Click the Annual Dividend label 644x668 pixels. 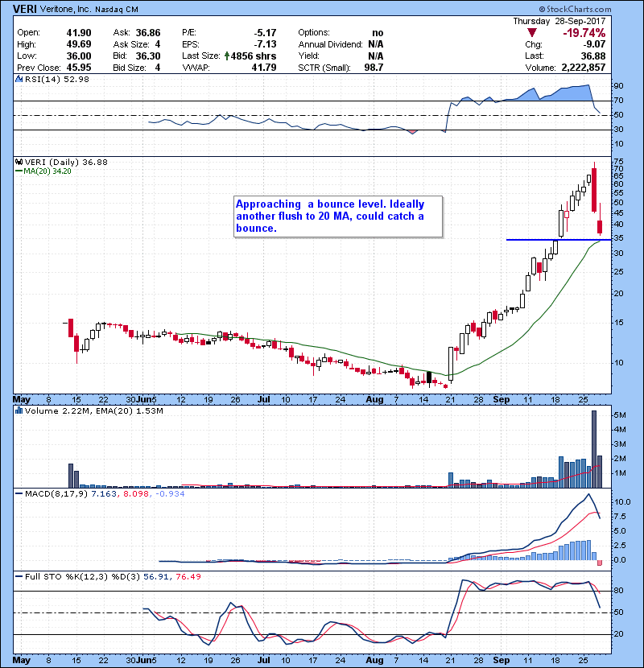pos(330,44)
